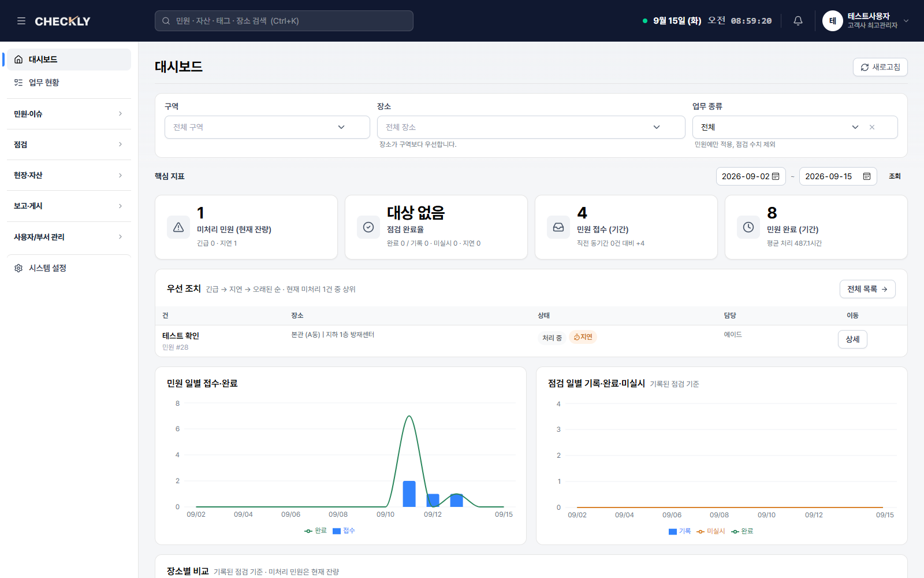Open 시스템 설정 menu item

[x=69, y=268]
